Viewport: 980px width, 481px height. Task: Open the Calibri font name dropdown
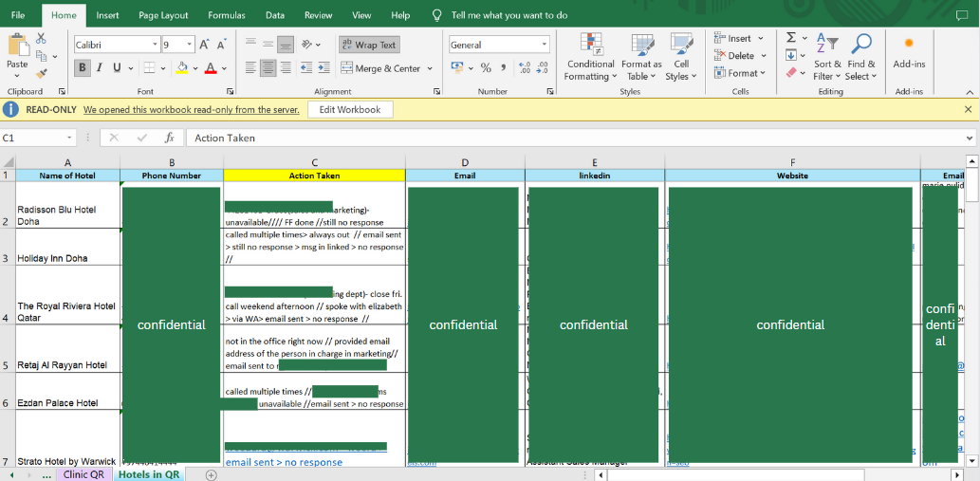[x=155, y=45]
